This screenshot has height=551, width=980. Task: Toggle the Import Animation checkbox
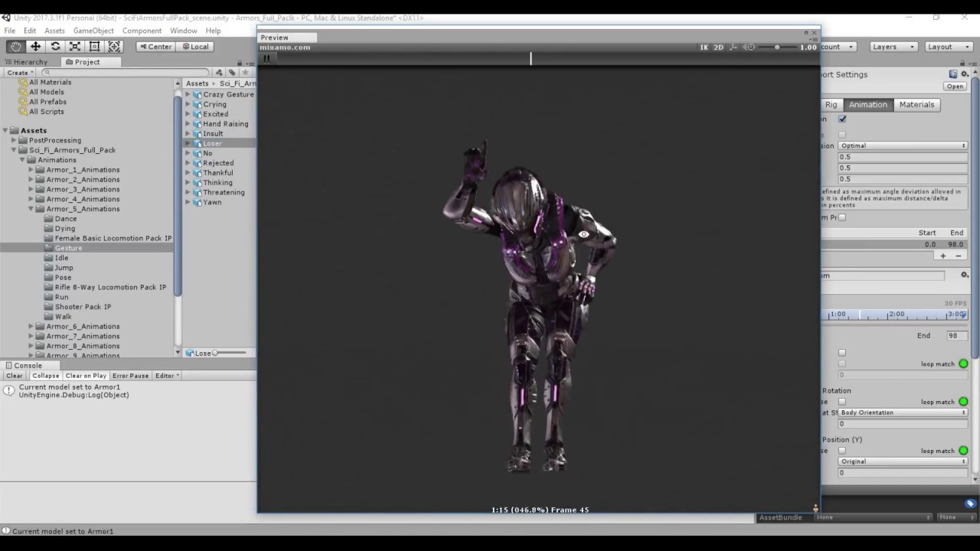tap(842, 119)
